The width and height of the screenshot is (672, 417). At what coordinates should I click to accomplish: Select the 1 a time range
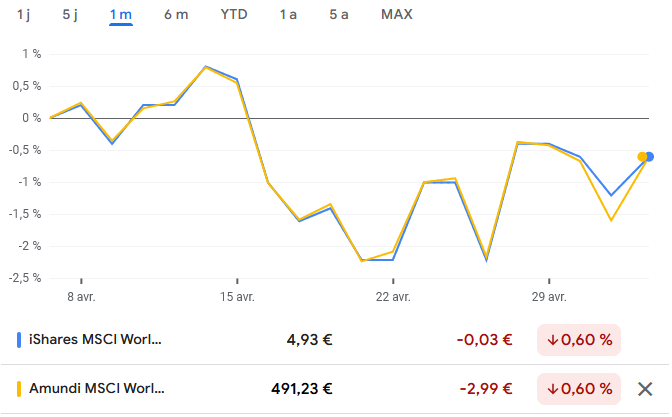(x=288, y=15)
